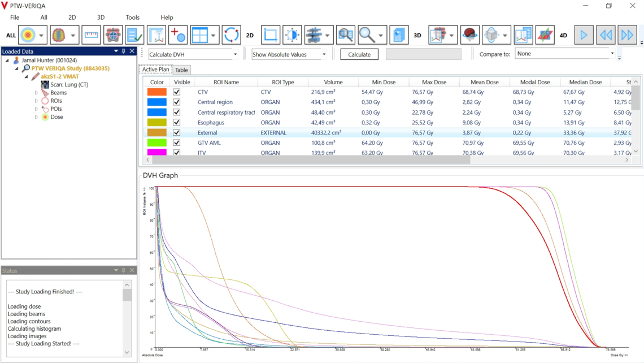Click the magenta color swatch for ITV
This screenshot has width=644, height=363.
pos(157,153)
